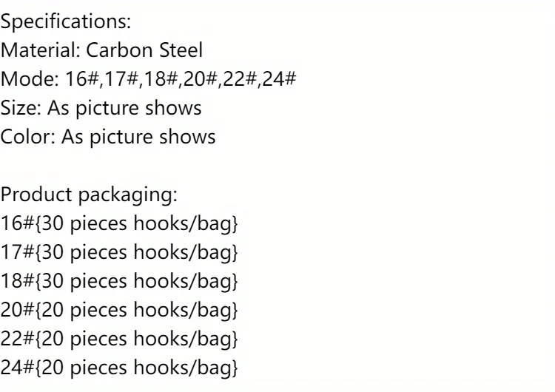This screenshot has height=392, width=555.
Task: Click "As picture shows" after Color
Action: point(138,137)
